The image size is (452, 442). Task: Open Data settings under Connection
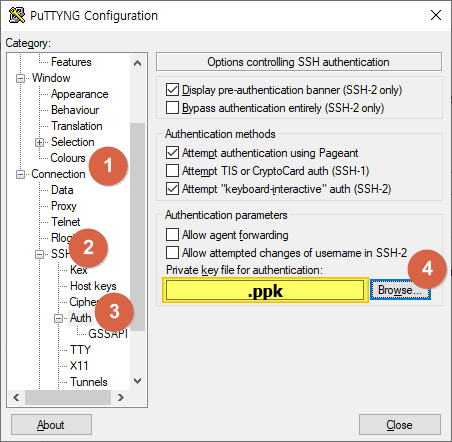(62, 190)
